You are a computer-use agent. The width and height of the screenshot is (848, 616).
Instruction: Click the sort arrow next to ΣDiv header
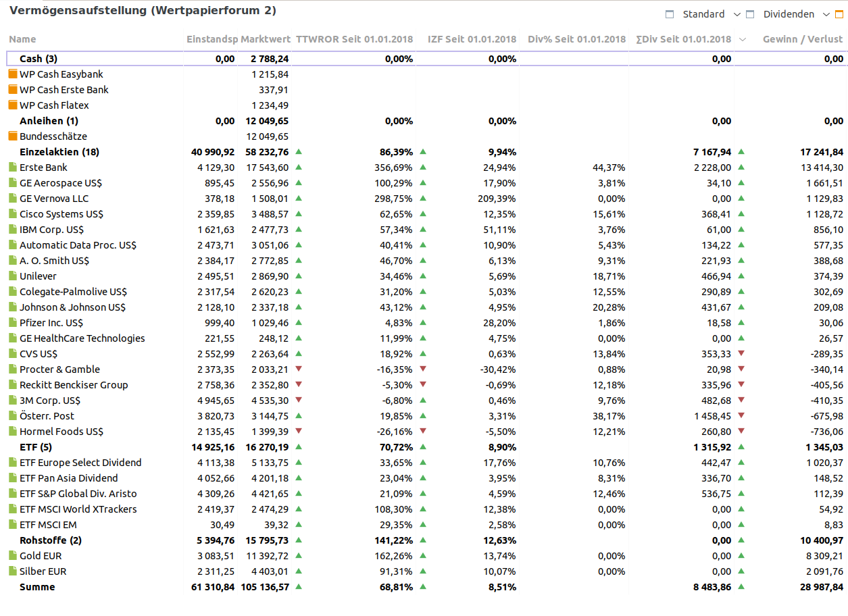pos(743,40)
